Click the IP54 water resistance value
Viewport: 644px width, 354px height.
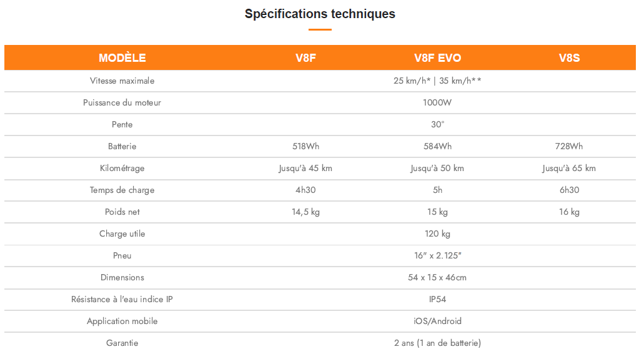[437, 300]
